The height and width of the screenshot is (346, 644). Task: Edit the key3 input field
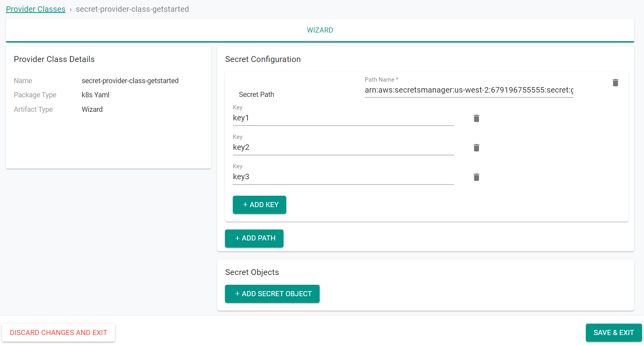343,177
